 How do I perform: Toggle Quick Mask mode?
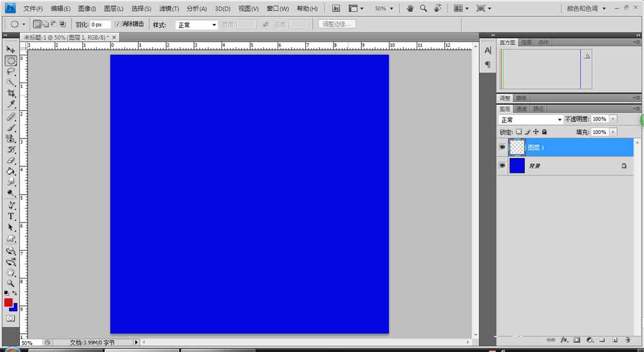click(x=11, y=318)
